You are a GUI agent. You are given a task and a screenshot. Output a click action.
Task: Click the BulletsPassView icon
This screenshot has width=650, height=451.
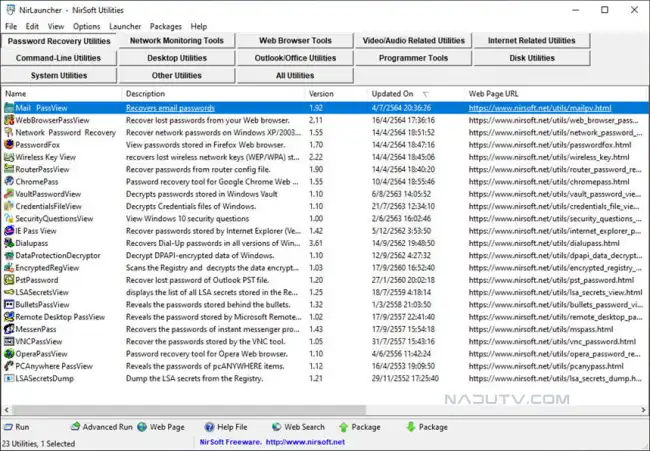9,305
